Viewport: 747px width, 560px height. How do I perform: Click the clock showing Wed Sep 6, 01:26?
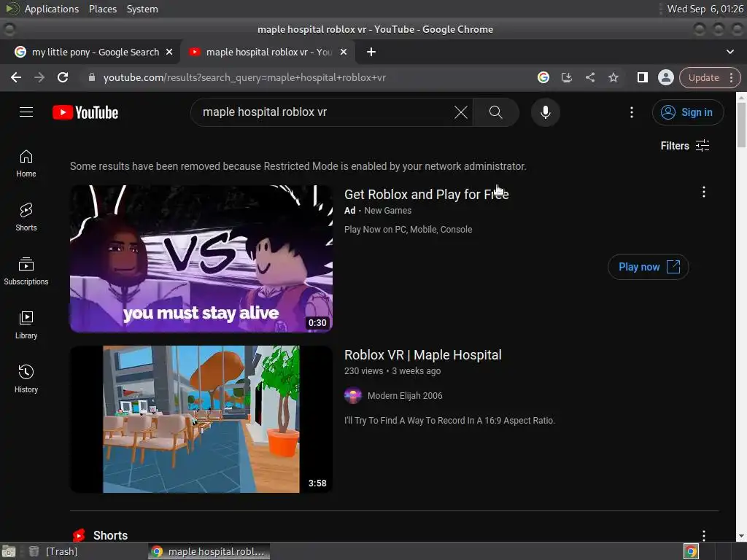[705, 9]
